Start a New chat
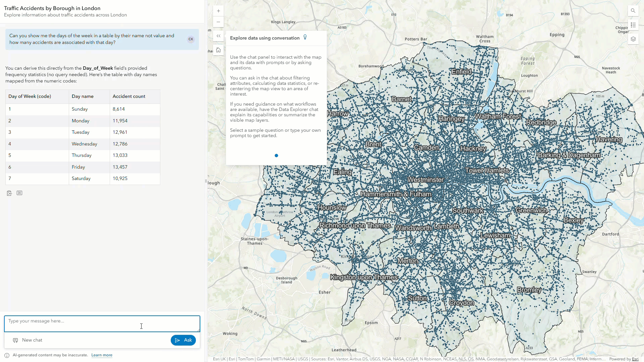This screenshot has height=362, width=644. tap(28, 340)
